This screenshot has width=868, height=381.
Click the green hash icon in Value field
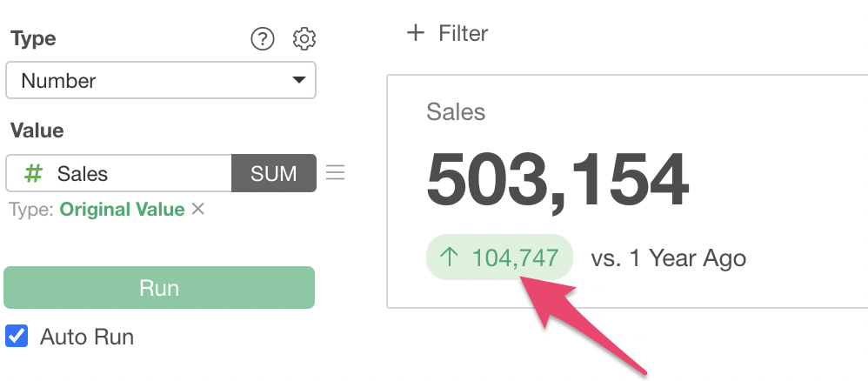tap(33, 174)
